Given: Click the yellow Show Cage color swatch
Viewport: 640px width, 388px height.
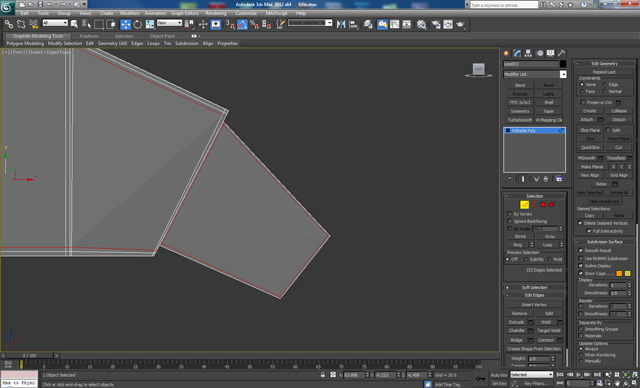Looking at the screenshot, I should pos(628,273).
